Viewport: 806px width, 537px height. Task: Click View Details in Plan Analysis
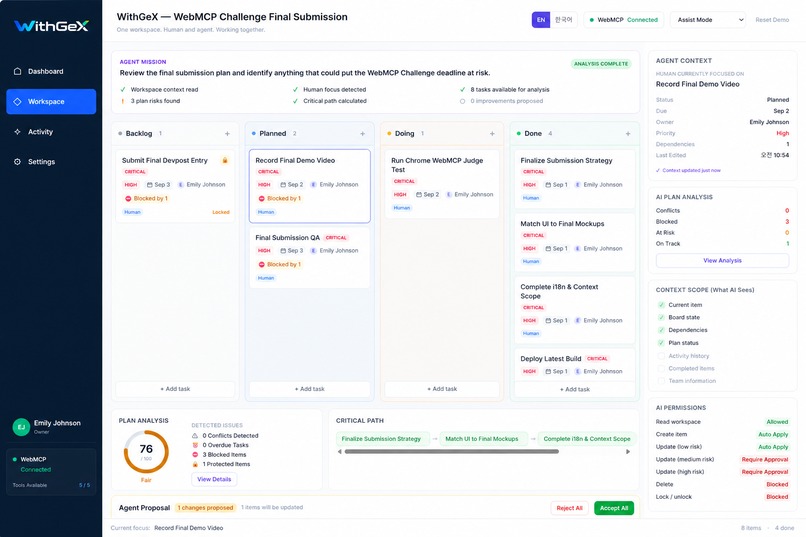(x=214, y=479)
